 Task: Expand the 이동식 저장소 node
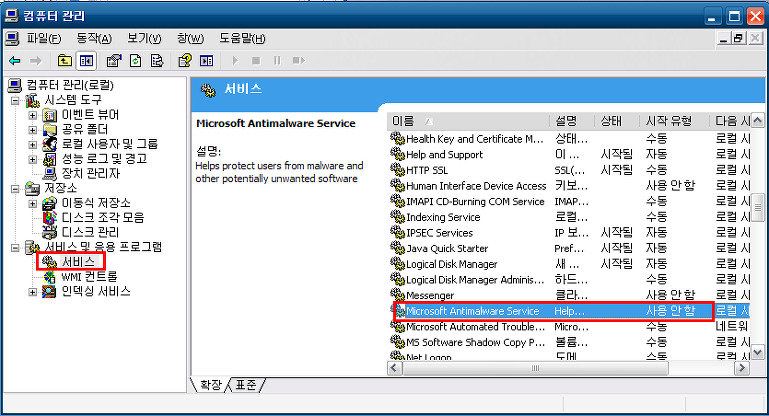[x=32, y=204]
